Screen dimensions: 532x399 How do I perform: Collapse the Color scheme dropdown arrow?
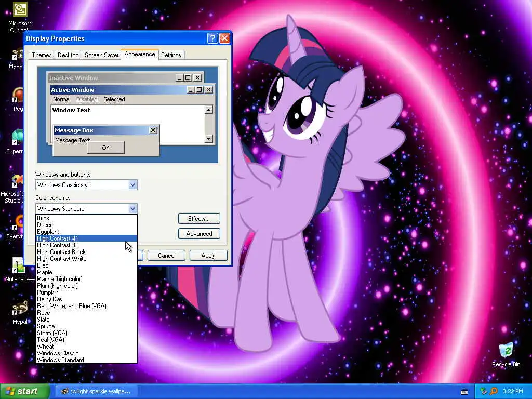(x=132, y=209)
